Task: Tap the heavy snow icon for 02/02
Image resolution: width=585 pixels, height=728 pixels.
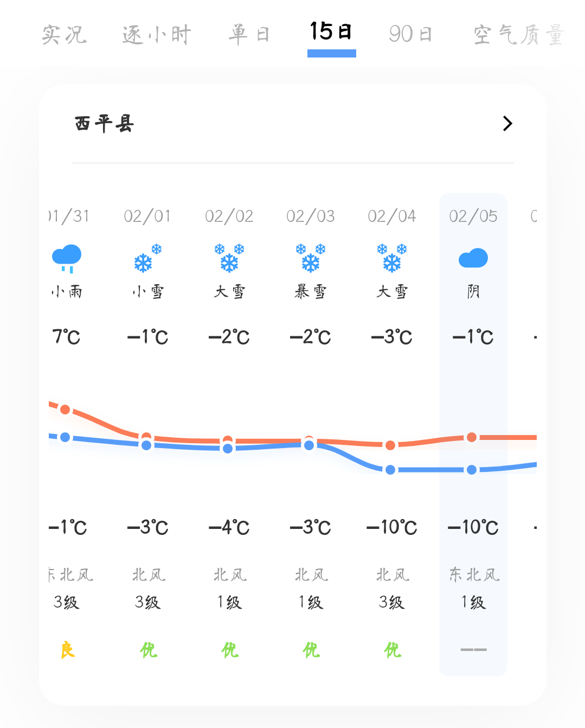Action: [229, 258]
